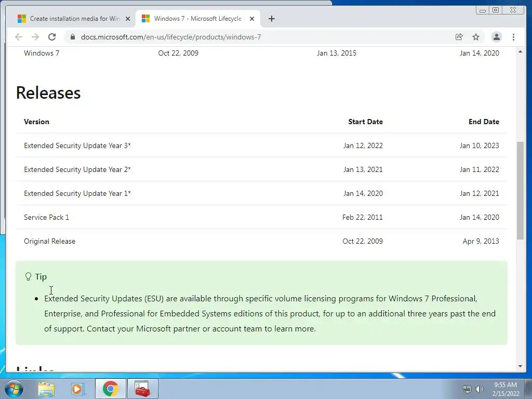The height and width of the screenshot is (399, 532).
Task: Click the browser forward arrow
Action: click(x=35, y=37)
